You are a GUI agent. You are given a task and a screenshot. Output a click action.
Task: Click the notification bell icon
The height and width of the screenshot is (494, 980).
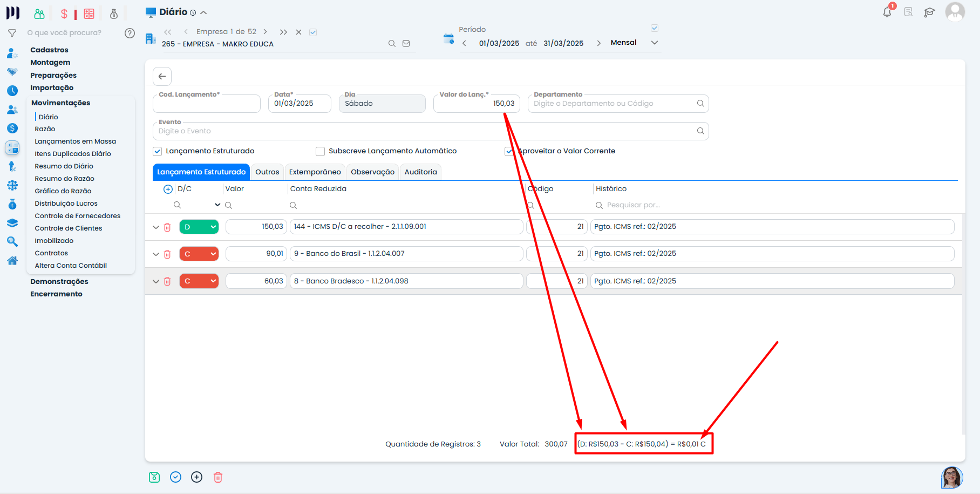tap(887, 12)
